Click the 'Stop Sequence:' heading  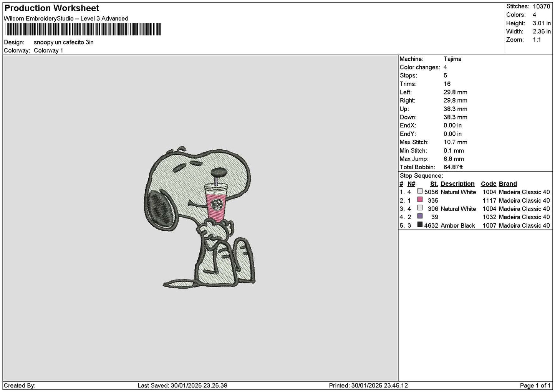click(421, 176)
